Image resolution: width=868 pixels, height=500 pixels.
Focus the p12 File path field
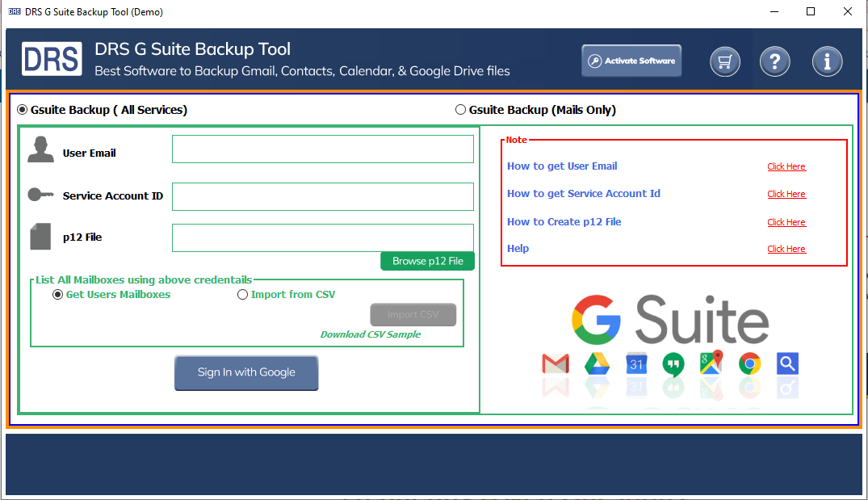tap(323, 237)
